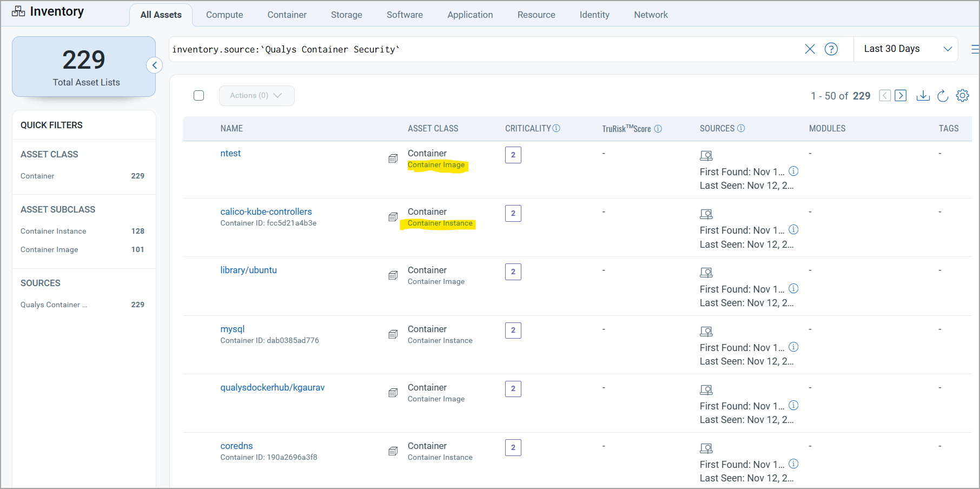The width and height of the screenshot is (980, 489).
Task: Click the CRITICALITY info toggle icon
Action: click(557, 128)
